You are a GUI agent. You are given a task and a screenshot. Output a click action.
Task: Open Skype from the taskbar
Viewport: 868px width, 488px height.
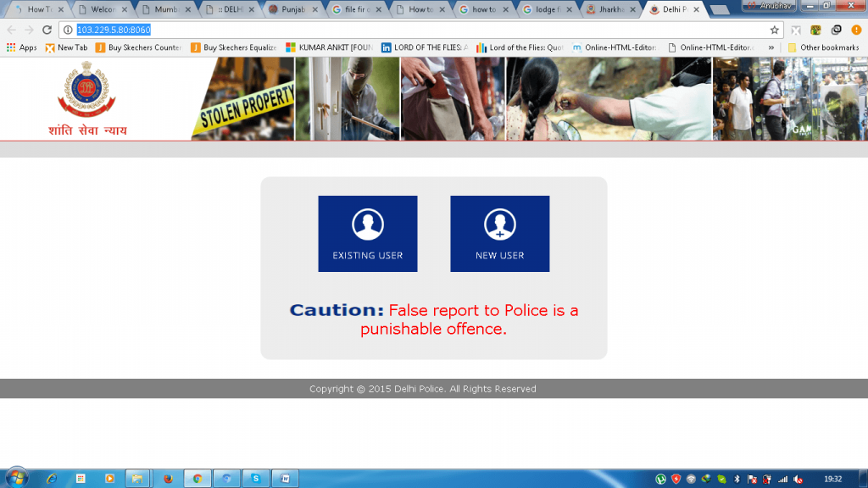tap(255, 479)
